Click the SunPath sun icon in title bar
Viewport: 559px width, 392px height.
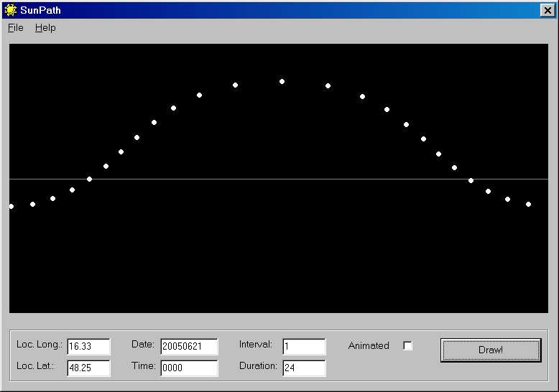point(11,10)
